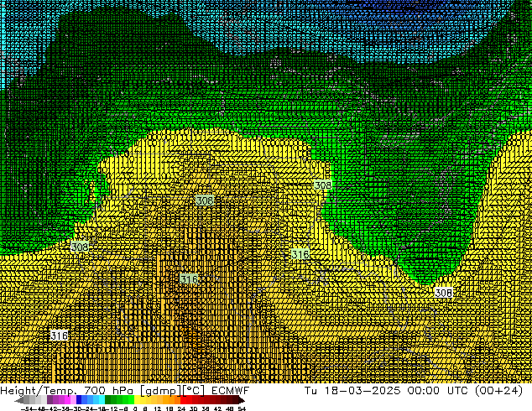Click the 308 contour label in map center

click(x=205, y=200)
